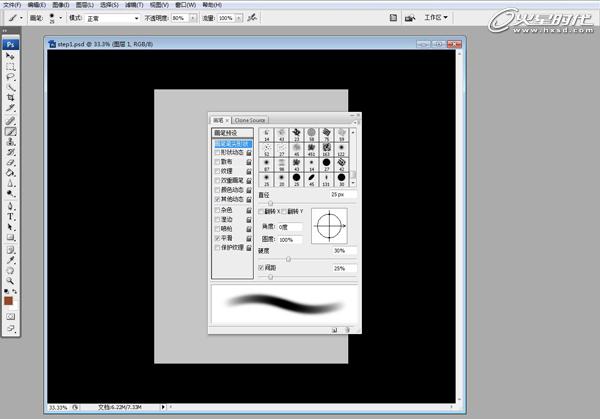Pick the brush tip thumbnail labeled 131
Image resolution: width=600 pixels, height=419 pixels.
(x=326, y=180)
